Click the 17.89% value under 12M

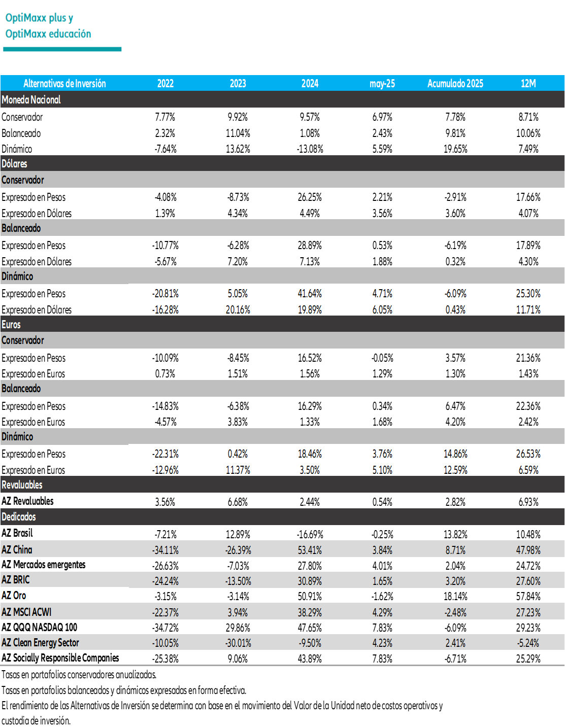pos(528,246)
